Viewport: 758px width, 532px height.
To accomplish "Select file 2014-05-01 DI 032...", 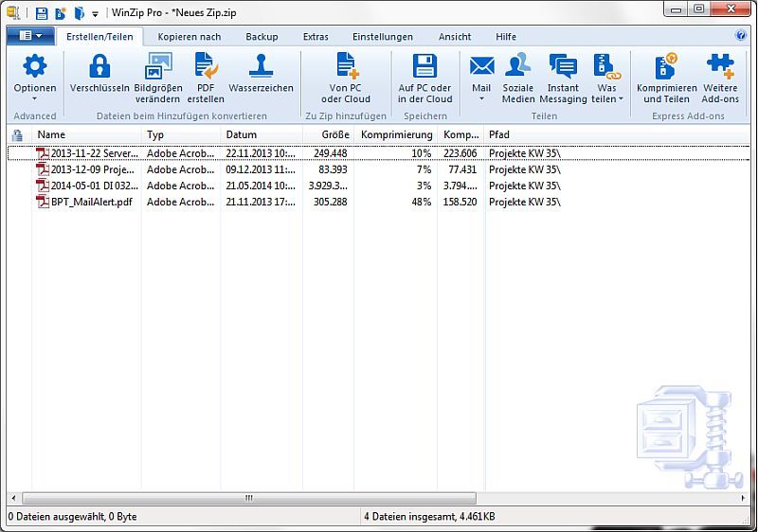I will (x=94, y=186).
